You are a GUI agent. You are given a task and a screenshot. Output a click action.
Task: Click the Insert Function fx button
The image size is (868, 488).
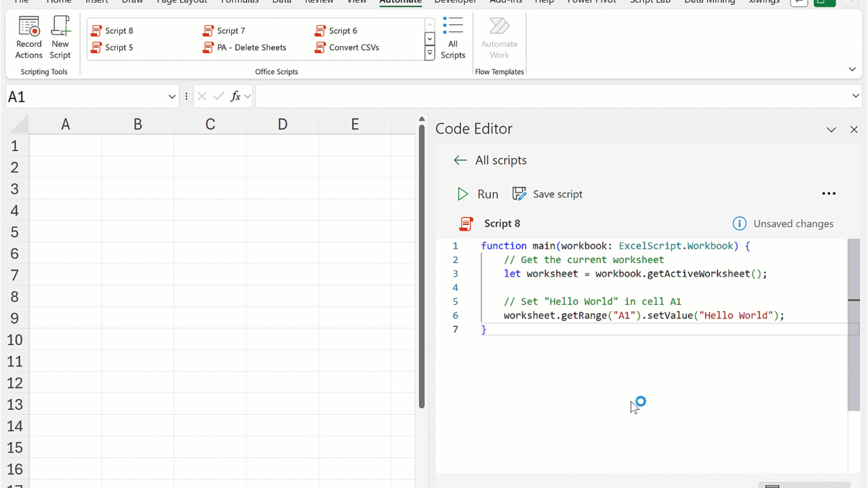[x=235, y=97]
